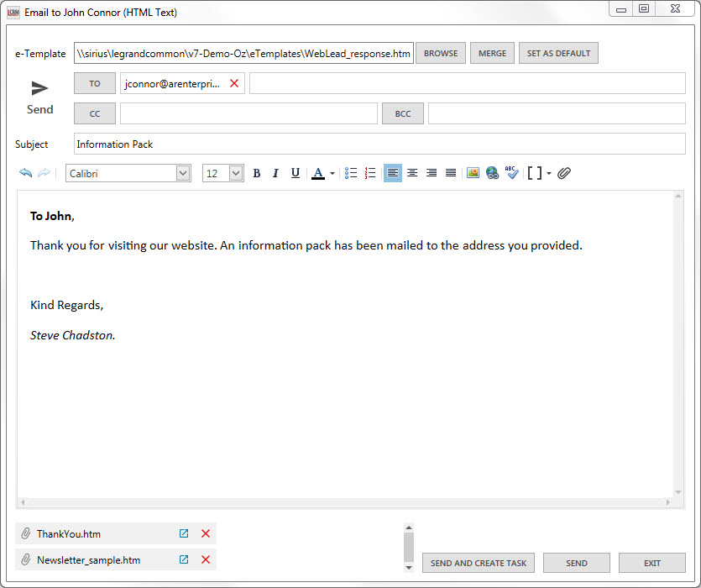Remove jconnor recipient from To field
The width and height of the screenshot is (701, 588).
click(234, 83)
